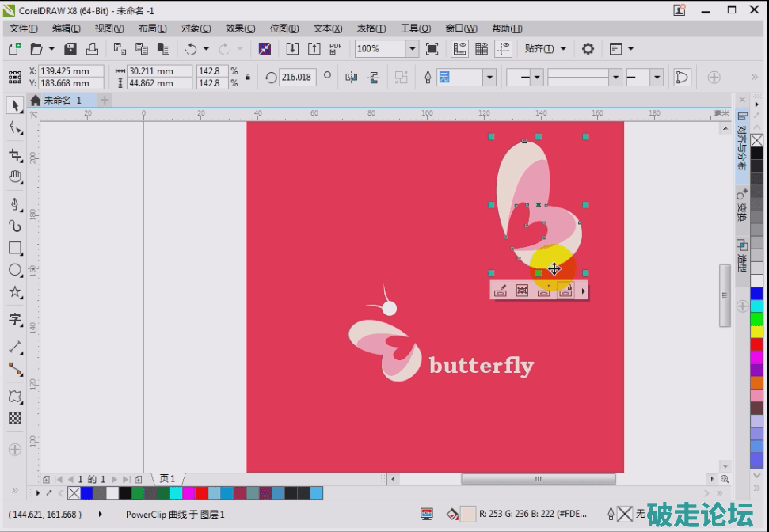
Task: Pick the Text tool (字)
Action: (14, 320)
